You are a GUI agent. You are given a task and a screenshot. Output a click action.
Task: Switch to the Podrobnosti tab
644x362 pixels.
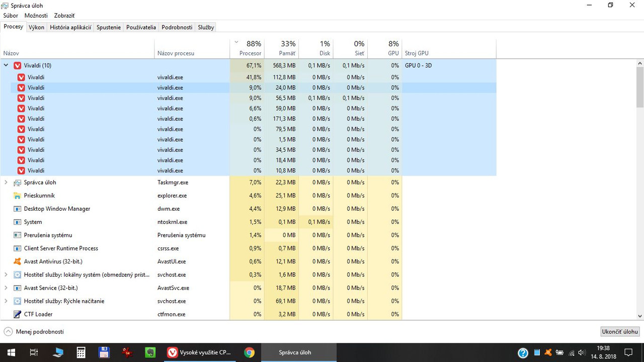(177, 28)
